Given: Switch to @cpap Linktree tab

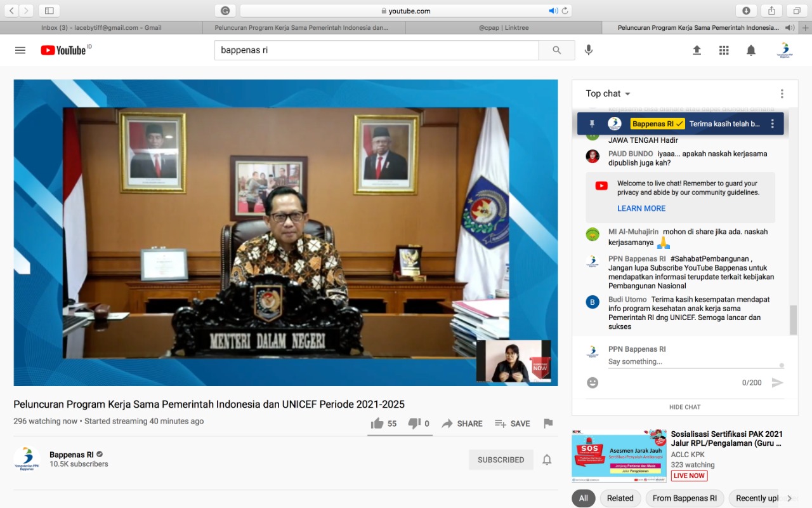Looking at the screenshot, I should (x=504, y=28).
